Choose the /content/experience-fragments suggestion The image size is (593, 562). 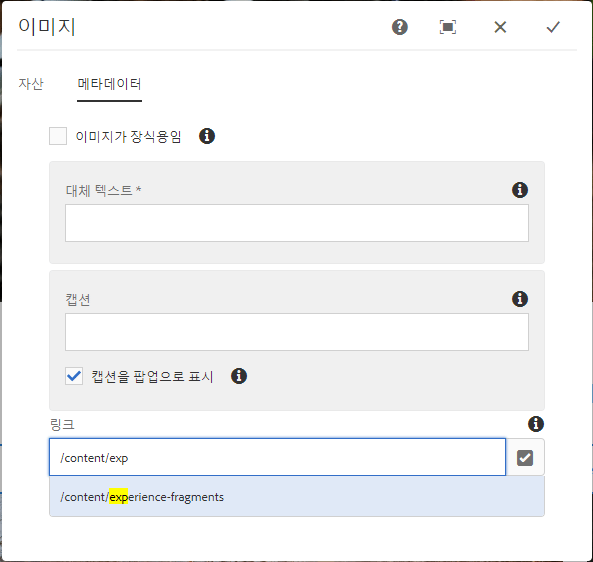[297, 497]
